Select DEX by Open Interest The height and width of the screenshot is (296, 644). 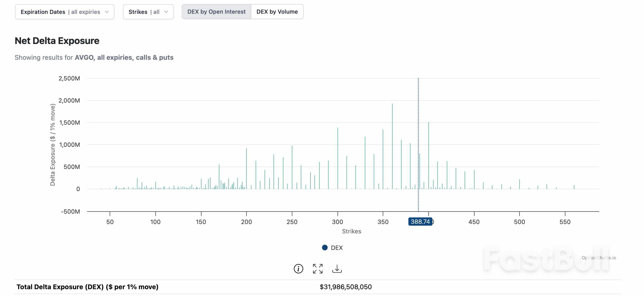pyautogui.click(x=216, y=12)
